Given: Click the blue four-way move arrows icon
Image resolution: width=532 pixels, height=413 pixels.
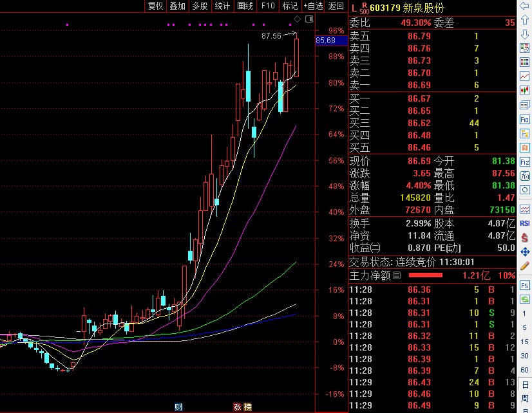Looking at the screenshot, I should (x=524, y=252).
